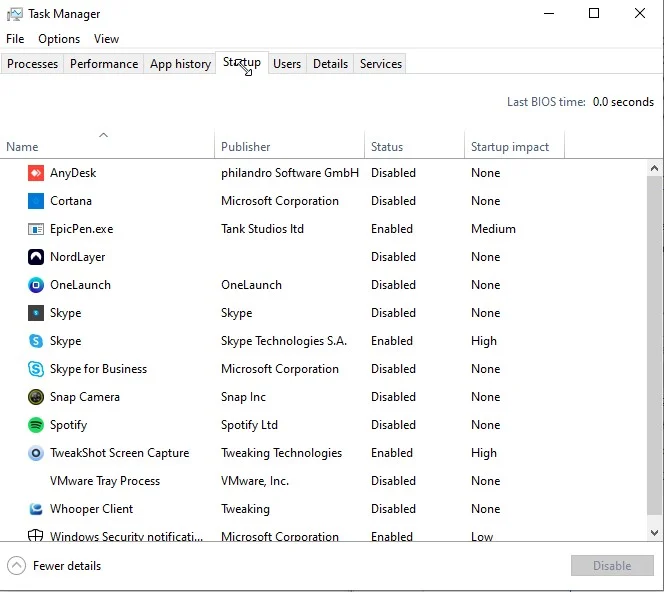Click the TweakShot Screen Capture icon
Screen dimensions: 664x592
(36, 453)
